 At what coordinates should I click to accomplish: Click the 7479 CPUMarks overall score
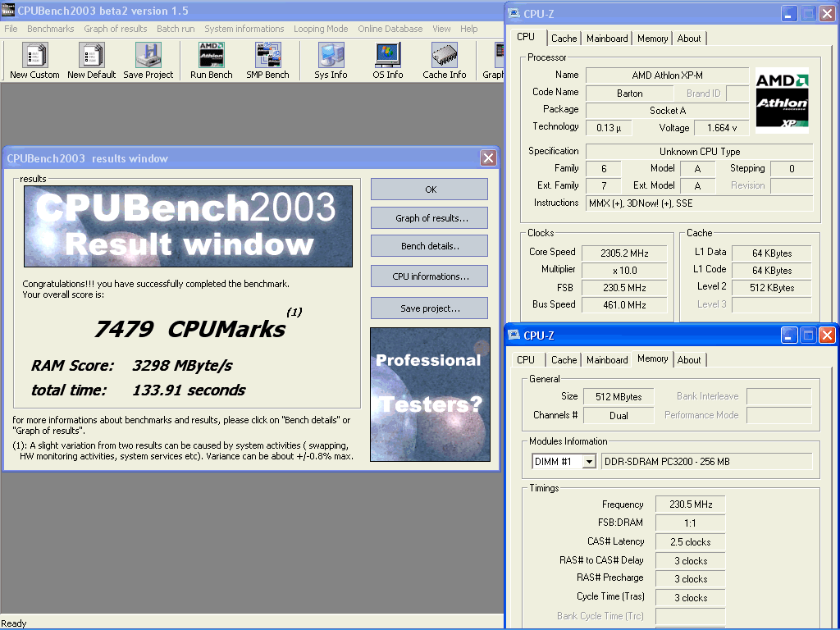[189, 329]
